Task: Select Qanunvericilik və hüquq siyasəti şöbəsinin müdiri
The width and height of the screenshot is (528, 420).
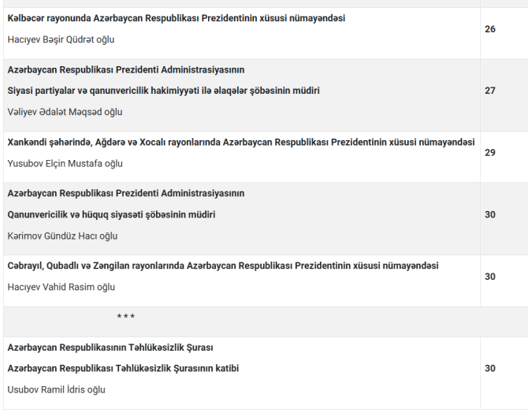Action: click(111, 215)
